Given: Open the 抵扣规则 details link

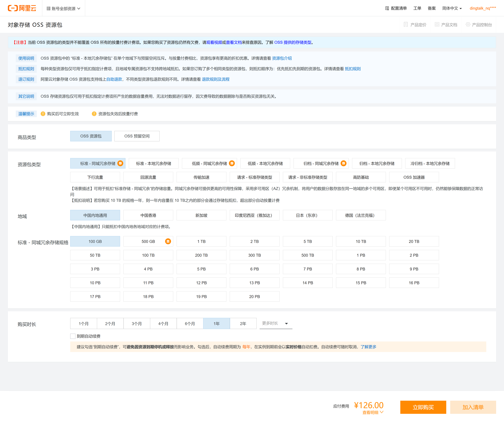Looking at the screenshot, I should (x=353, y=69).
